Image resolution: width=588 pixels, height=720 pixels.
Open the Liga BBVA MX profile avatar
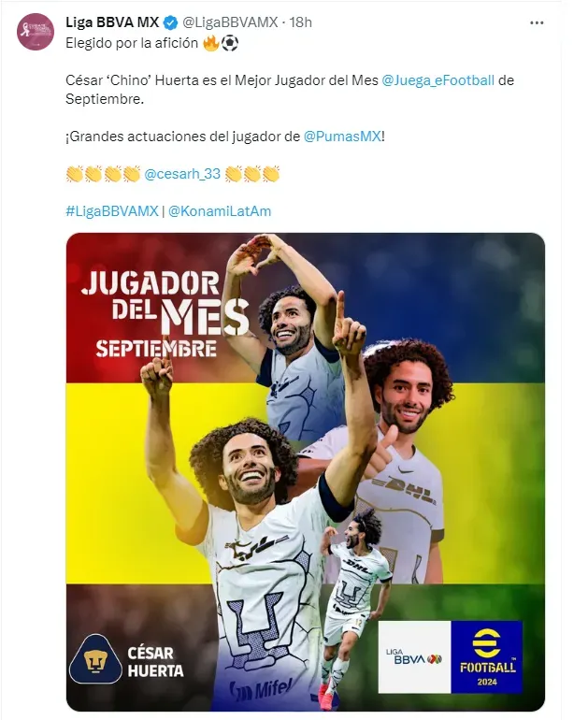pyautogui.click(x=36, y=32)
